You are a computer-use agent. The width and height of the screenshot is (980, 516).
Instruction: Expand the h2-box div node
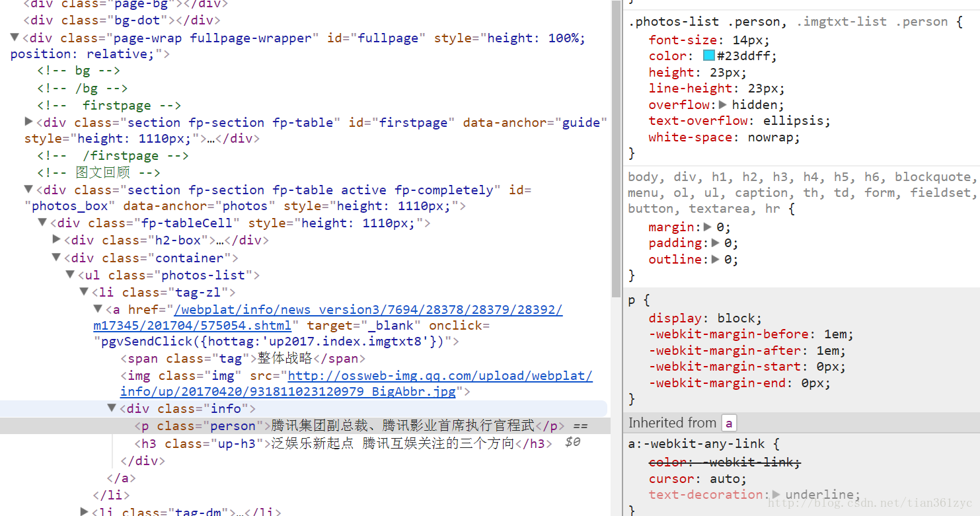click(x=57, y=240)
